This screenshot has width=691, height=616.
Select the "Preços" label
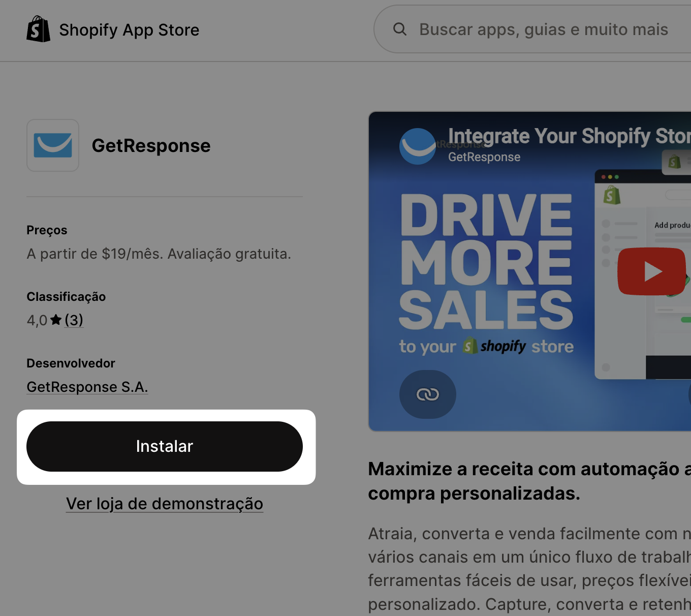[x=47, y=230]
